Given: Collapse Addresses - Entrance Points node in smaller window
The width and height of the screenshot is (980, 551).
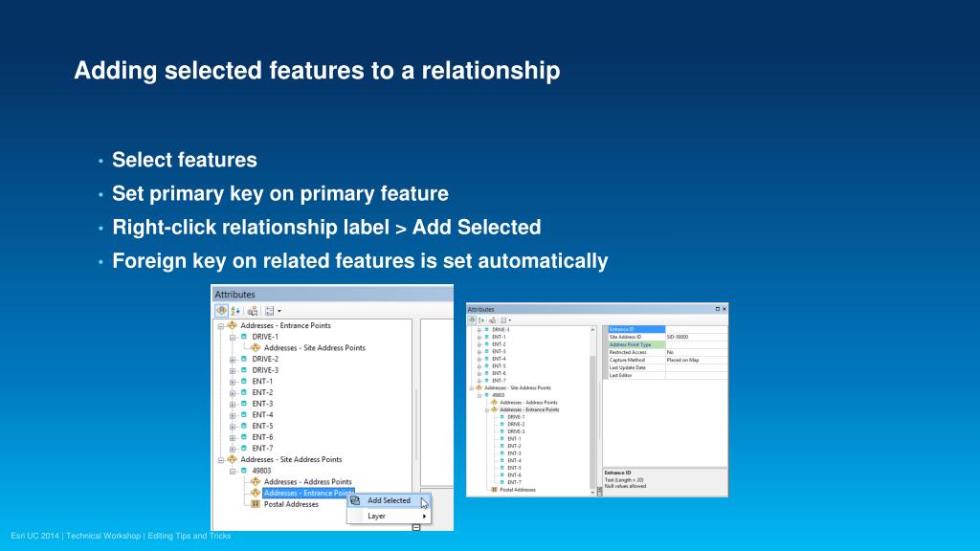Looking at the screenshot, I should 487,410.
